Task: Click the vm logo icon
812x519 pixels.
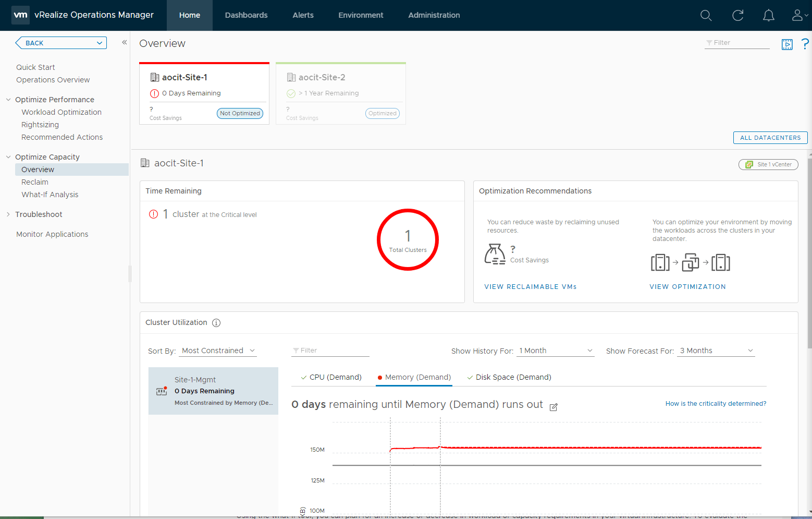Action: pyautogui.click(x=21, y=15)
